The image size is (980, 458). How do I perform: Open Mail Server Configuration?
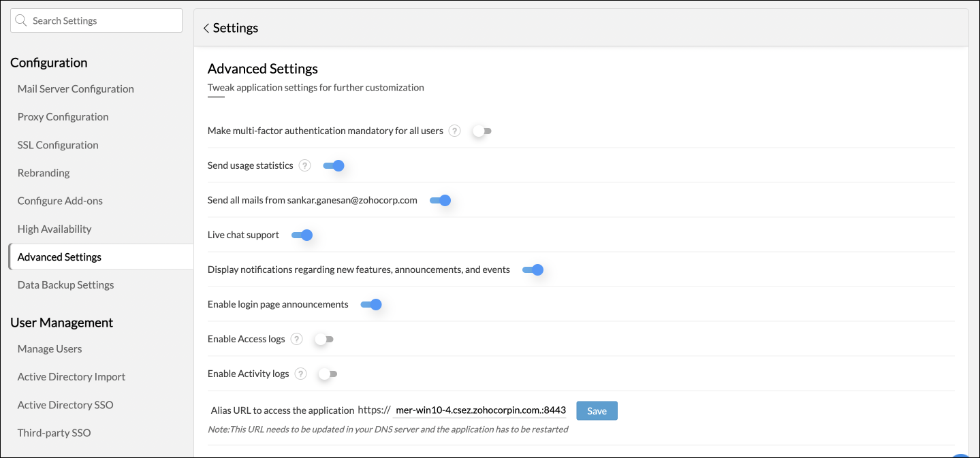coord(76,88)
